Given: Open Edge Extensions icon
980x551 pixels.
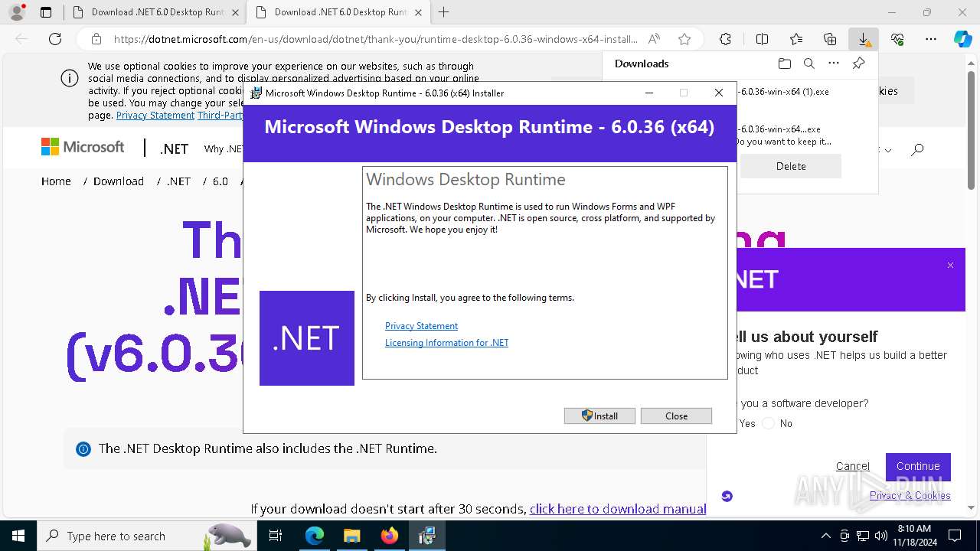Looking at the screenshot, I should coord(725,39).
